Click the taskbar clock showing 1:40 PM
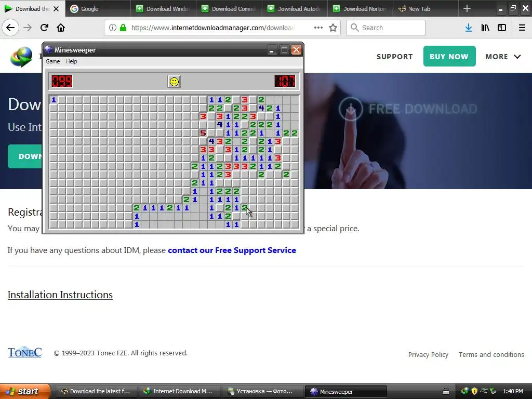532x399 pixels. [513, 391]
